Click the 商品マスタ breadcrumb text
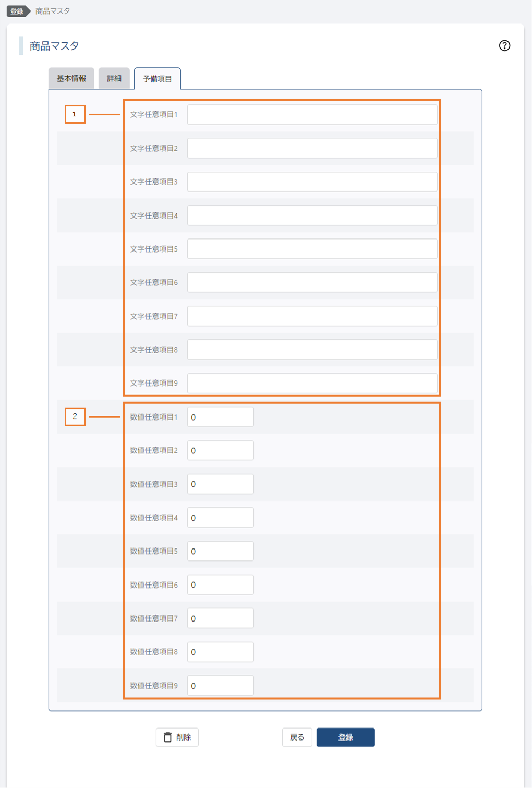Image resolution: width=532 pixels, height=788 pixels. coord(53,11)
